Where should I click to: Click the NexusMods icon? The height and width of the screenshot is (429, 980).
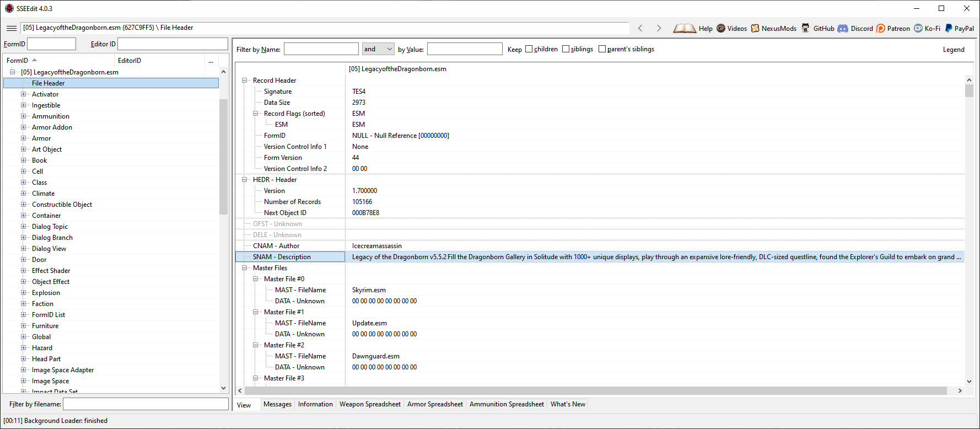(755, 29)
